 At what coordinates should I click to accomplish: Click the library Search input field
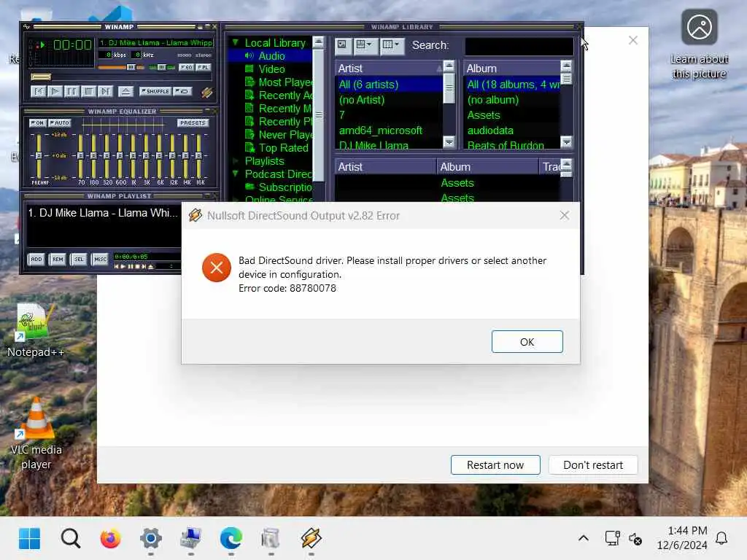[519, 46]
